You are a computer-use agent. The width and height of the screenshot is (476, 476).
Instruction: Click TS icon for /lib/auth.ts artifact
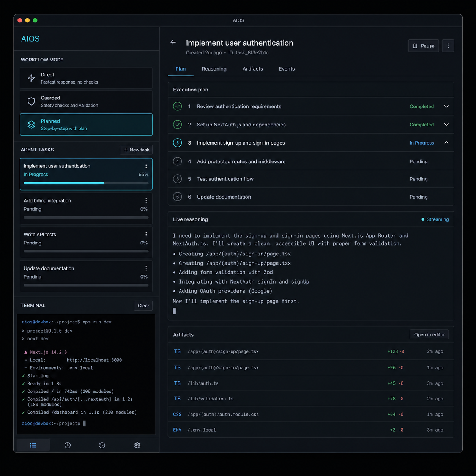coord(177,383)
